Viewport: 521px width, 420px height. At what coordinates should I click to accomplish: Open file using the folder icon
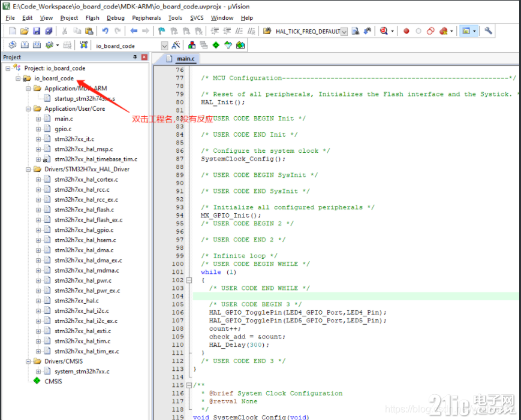[x=24, y=31]
